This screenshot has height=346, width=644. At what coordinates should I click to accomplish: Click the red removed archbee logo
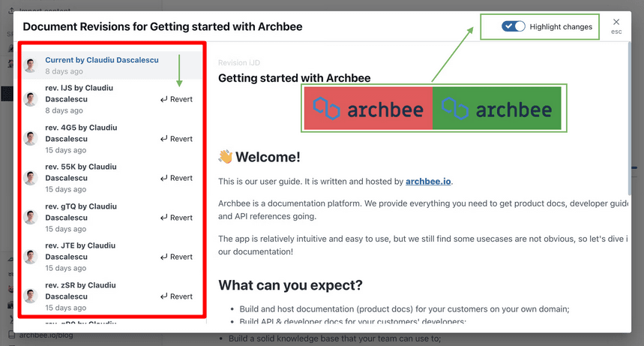(x=368, y=108)
